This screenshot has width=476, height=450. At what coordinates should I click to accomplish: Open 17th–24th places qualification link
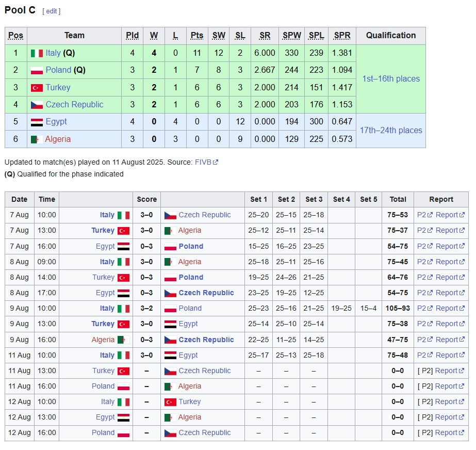(x=390, y=131)
